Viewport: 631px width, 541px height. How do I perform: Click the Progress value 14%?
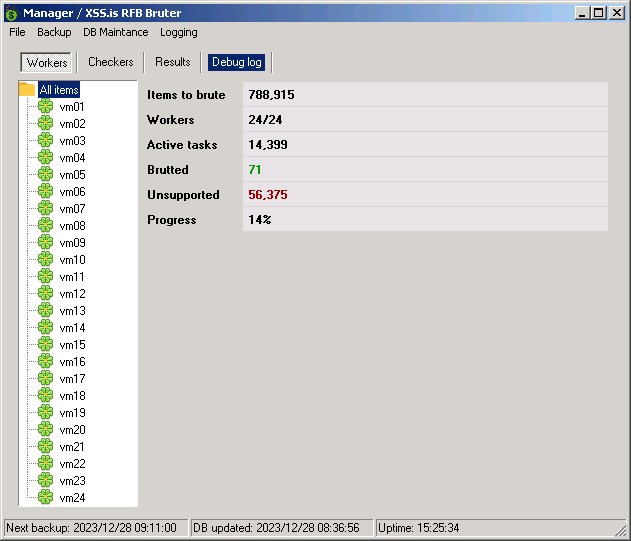pos(260,219)
